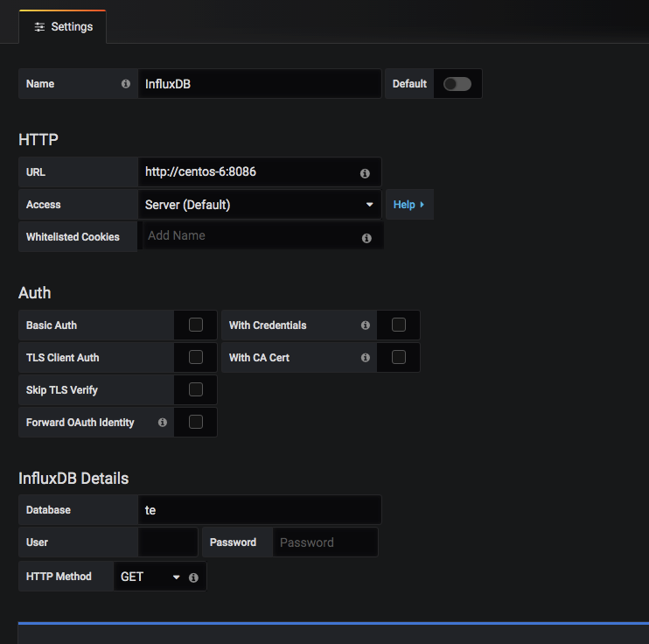The image size is (649, 644).
Task: Click the info icon inside the URL field
Action: [365, 173]
